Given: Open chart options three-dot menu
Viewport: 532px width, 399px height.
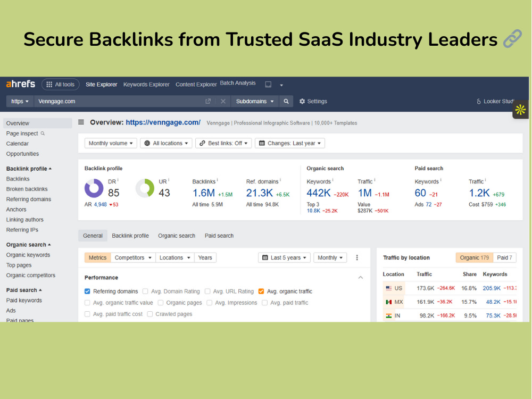Looking at the screenshot, I should (x=357, y=258).
